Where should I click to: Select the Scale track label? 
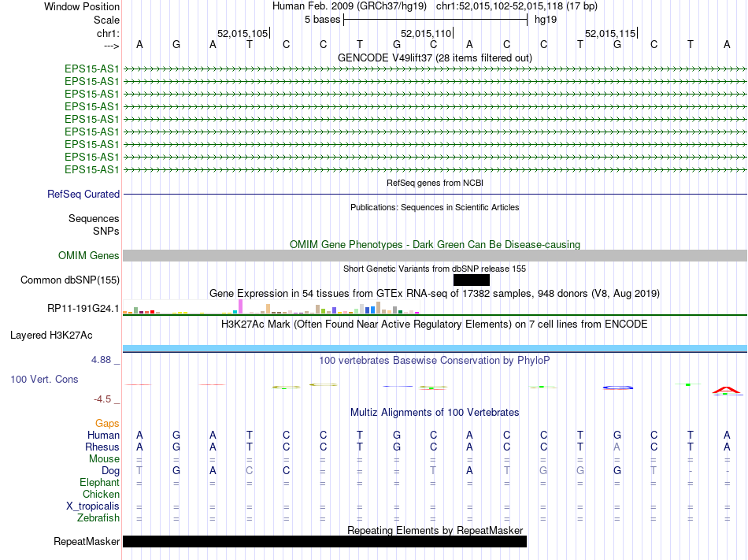click(x=106, y=20)
